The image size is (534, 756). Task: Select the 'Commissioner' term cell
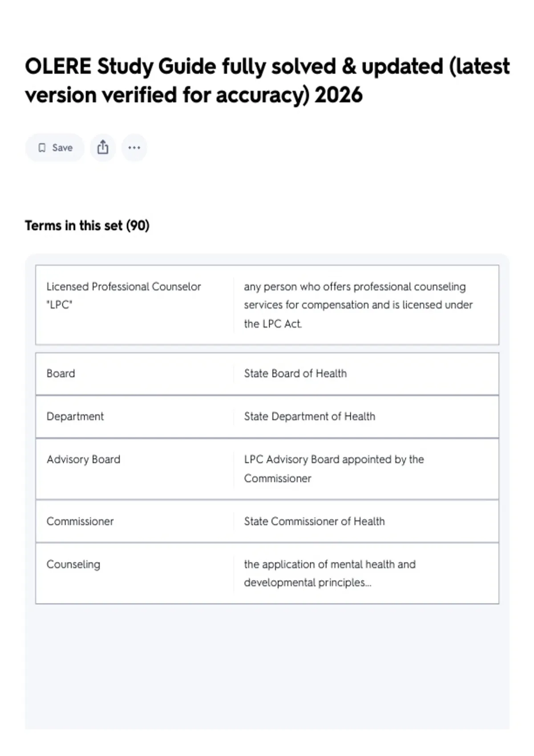80,521
